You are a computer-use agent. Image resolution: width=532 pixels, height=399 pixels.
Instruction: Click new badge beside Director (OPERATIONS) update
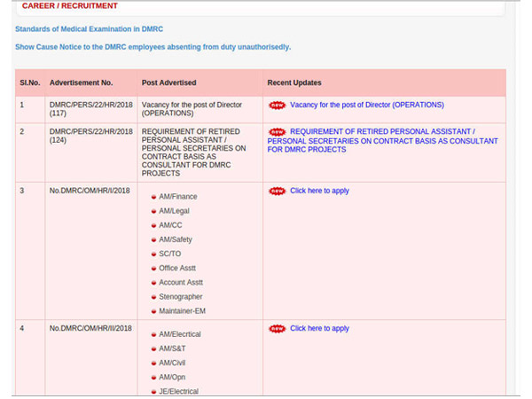coord(278,106)
